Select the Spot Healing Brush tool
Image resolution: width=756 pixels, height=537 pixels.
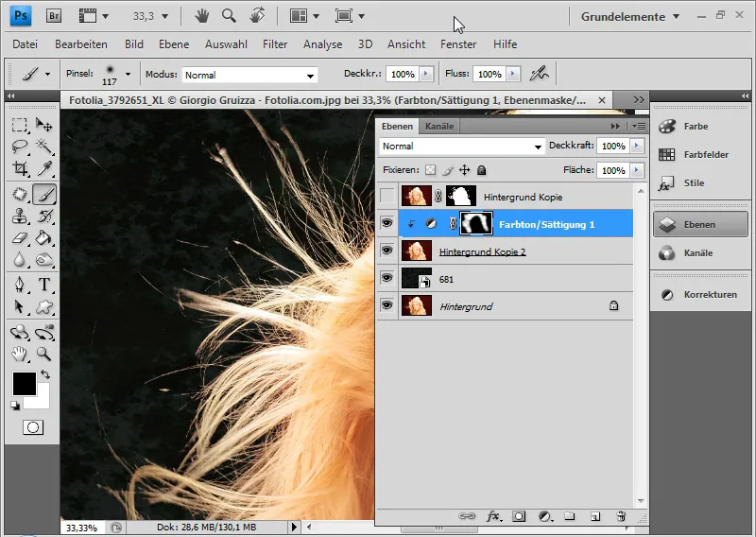click(19, 195)
